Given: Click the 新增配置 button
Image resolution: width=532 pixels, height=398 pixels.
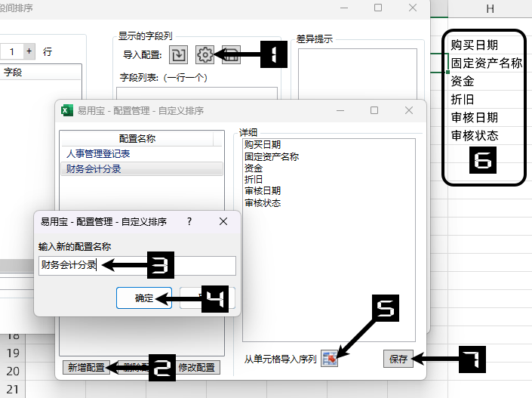Looking at the screenshot, I should click(86, 368).
